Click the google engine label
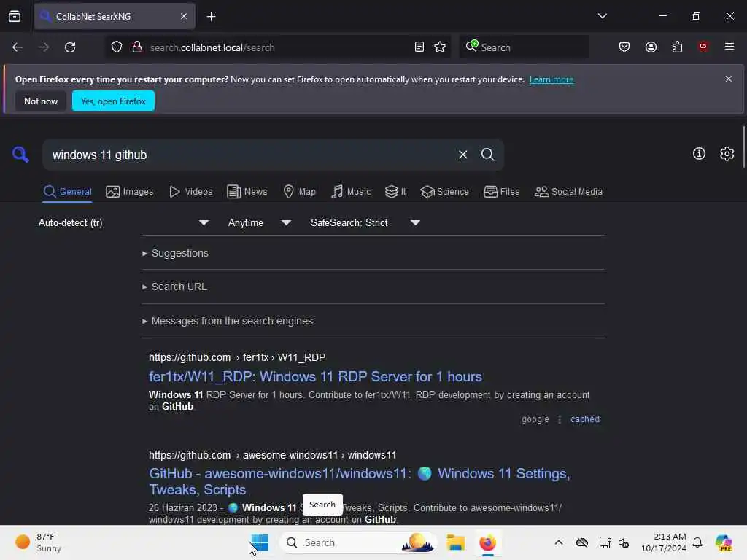The image size is (747, 560). pos(535,419)
